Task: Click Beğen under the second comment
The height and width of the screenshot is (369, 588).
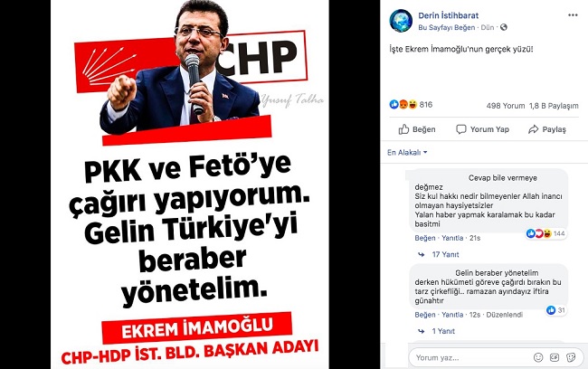Action: click(425, 315)
